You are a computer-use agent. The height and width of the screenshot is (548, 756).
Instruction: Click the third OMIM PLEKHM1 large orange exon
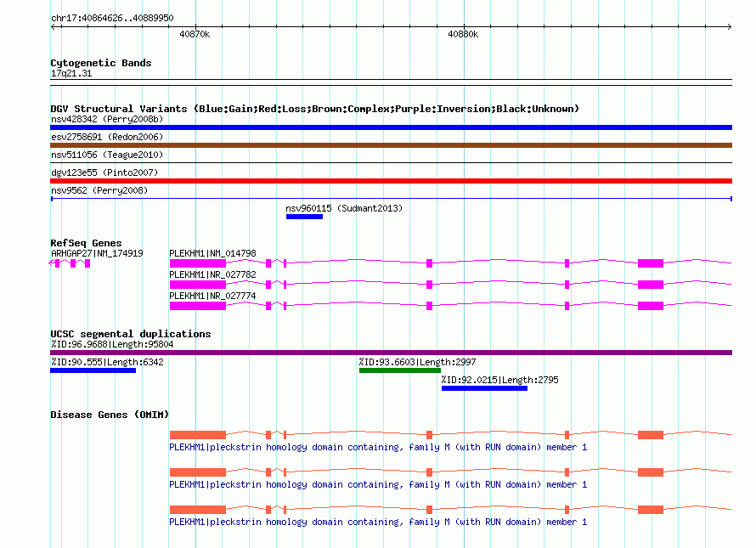coord(198,510)
